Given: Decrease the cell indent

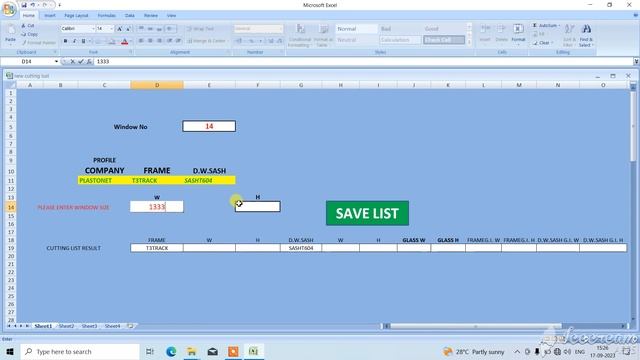Looking at the screenshot, I should click(169, 41).
